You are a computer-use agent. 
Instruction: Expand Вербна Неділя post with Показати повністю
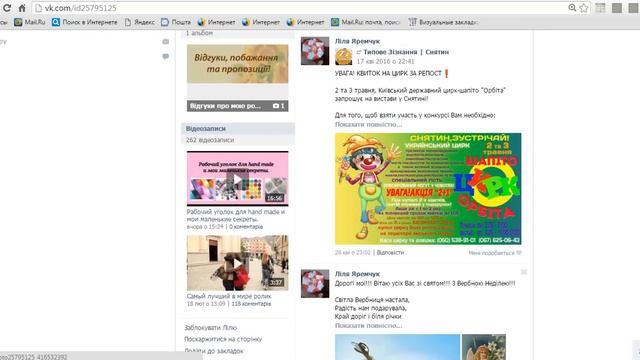click(x=368, y=325)
